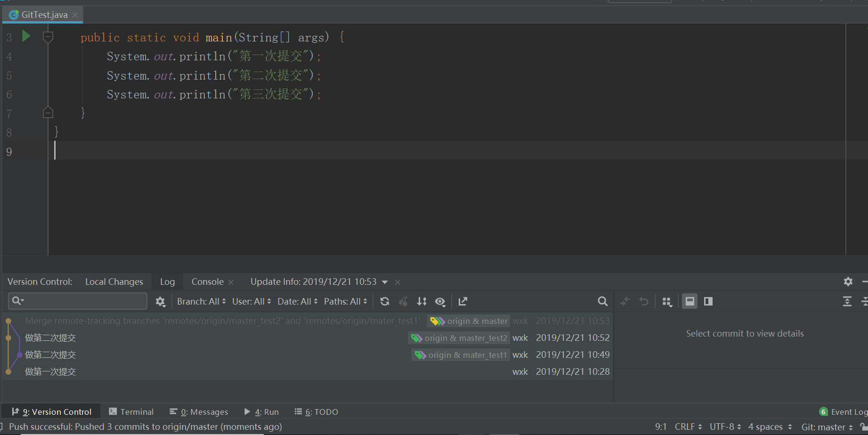
Task: Focus the log search text field
Action: coord(78,301)
